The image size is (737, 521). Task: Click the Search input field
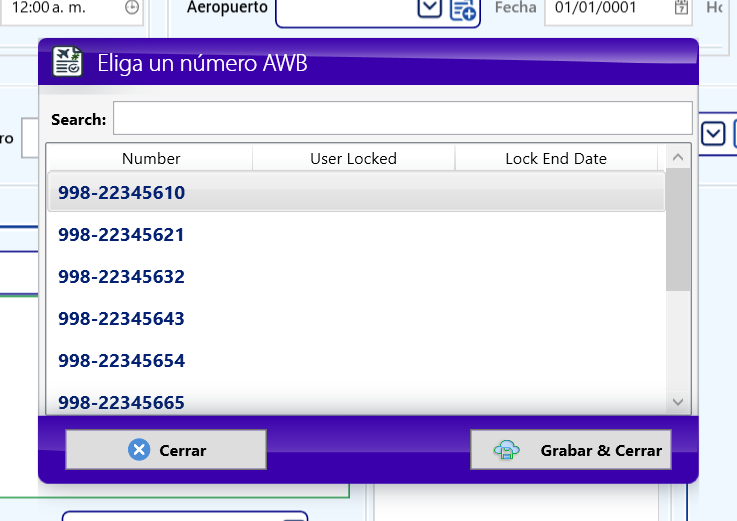402,118
